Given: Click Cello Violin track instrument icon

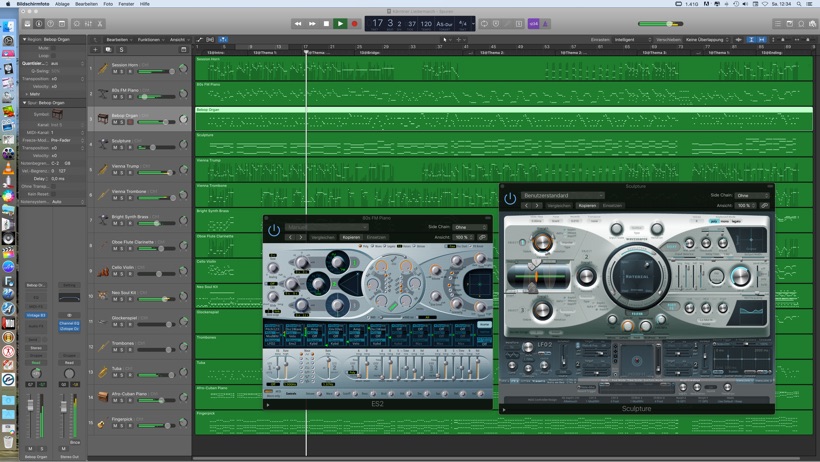Looking at the screenshot, I should [x=102, y=271].
